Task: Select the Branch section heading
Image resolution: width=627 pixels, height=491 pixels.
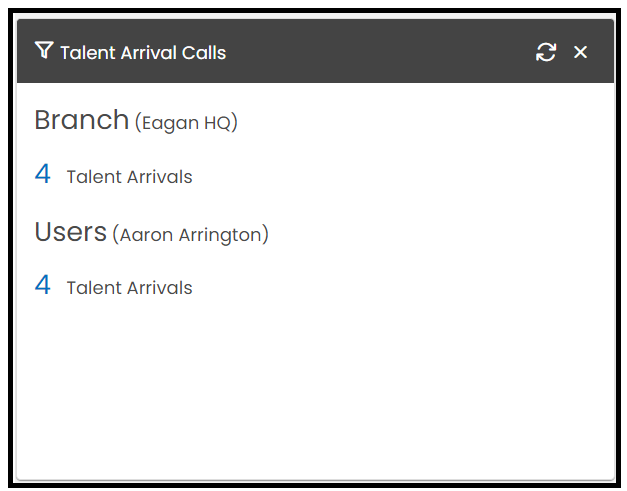Action: [82, 120]
